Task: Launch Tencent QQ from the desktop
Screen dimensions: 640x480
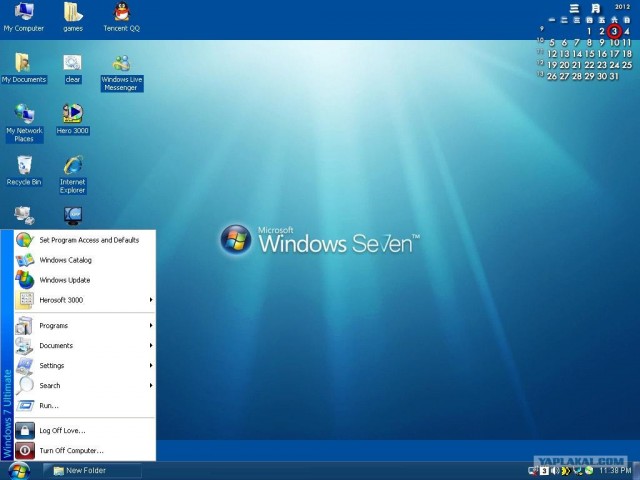Action: [x=122, y=16]
